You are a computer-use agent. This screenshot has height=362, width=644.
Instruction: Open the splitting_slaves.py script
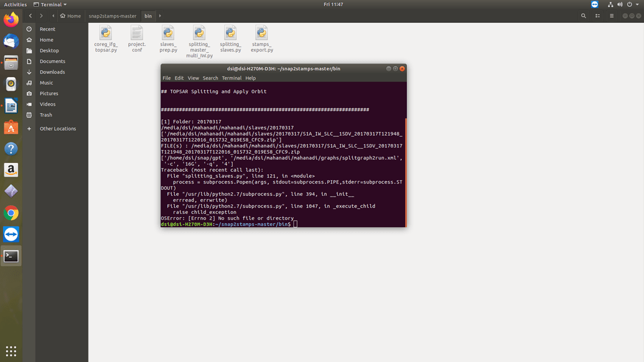click(x=230, y=34)
